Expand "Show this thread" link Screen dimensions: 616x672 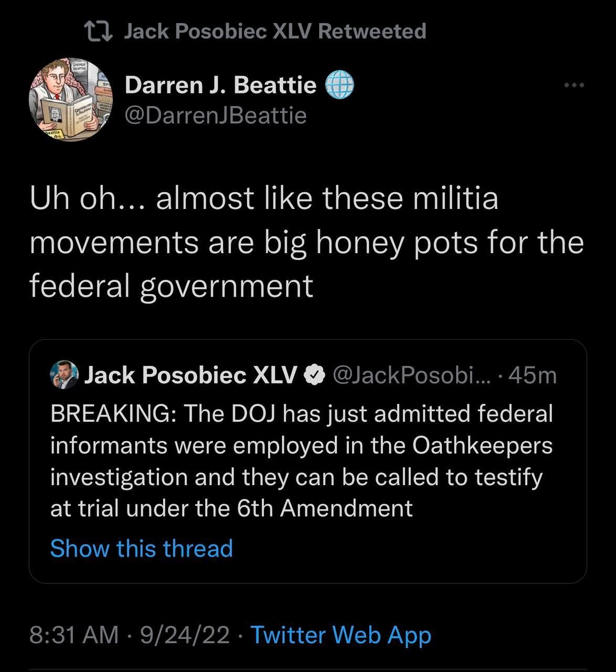[141, 549]
